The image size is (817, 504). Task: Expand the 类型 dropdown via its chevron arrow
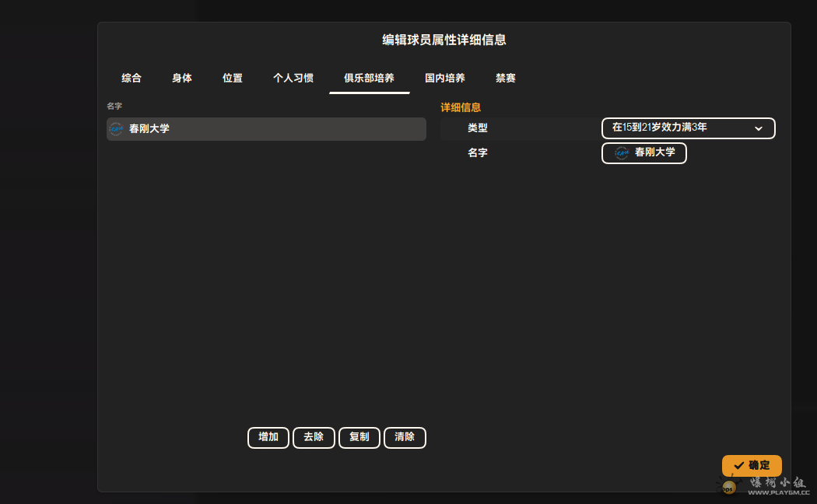pyautogui.click(x=759, y=128)
